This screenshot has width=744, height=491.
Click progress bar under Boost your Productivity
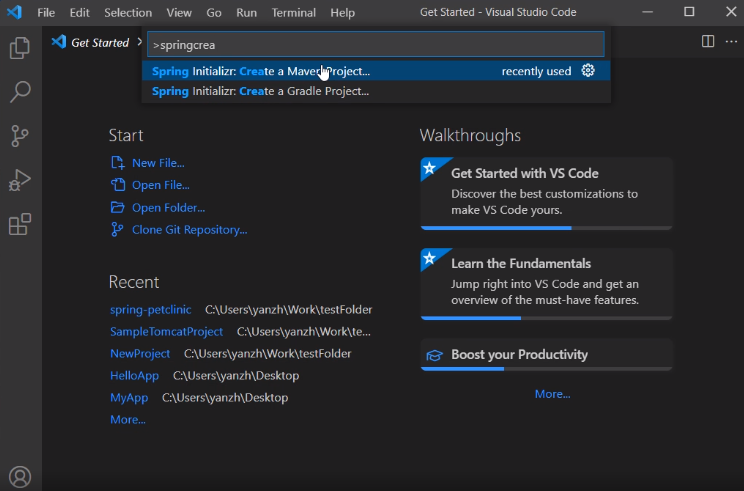point(546,369)
